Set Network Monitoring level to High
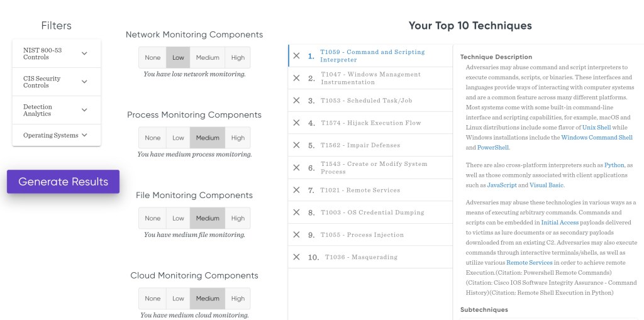644x320 pixels. (238, 58)
